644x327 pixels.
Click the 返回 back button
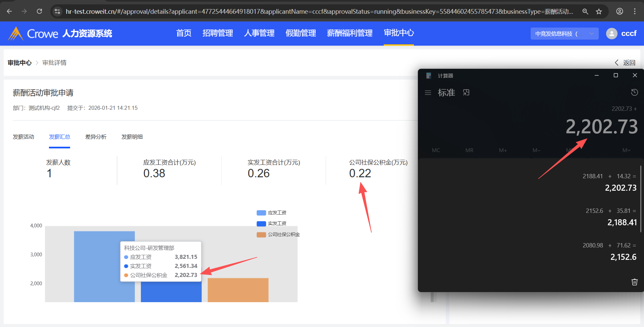tap(625, 63)
